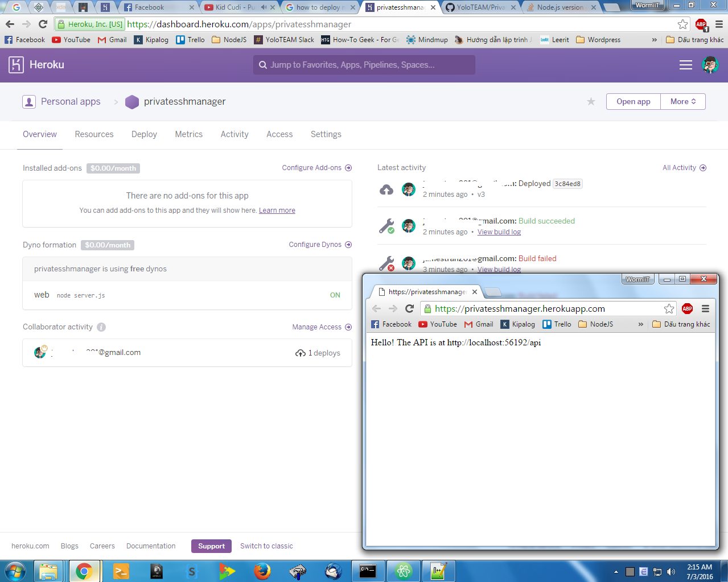Click the Heroku logo in the header
Screen dimensions: 728x582
[x=16, y=65]
